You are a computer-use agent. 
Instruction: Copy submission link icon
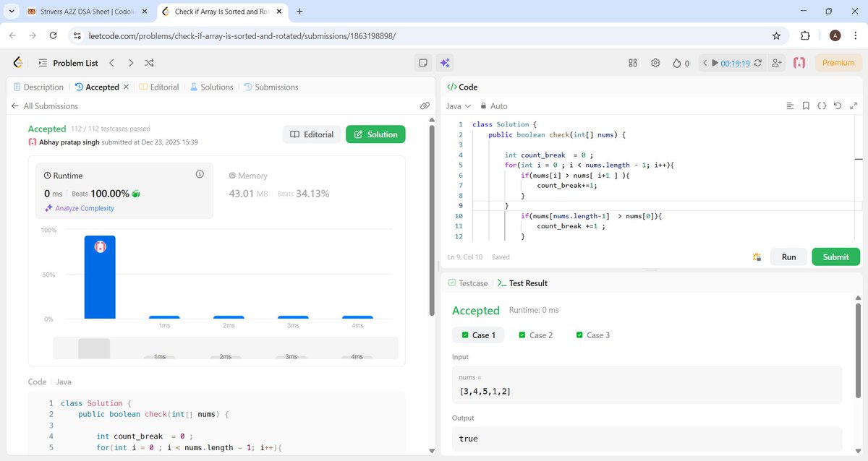point(425,105)
